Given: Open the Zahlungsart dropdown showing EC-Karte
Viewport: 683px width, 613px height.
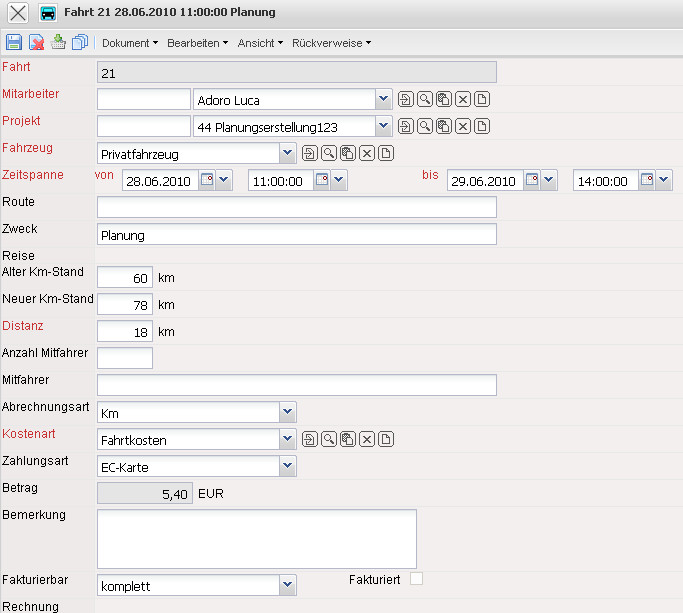Looking at the screenshot, I should [288, 465].
